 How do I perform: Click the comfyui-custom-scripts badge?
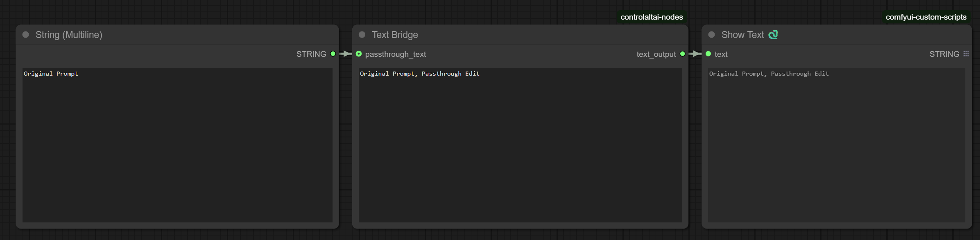(x=926, y=17)
